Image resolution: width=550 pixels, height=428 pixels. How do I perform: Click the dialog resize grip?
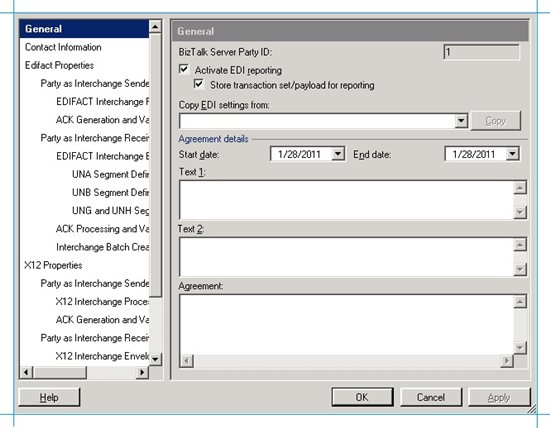click(532, 409)
